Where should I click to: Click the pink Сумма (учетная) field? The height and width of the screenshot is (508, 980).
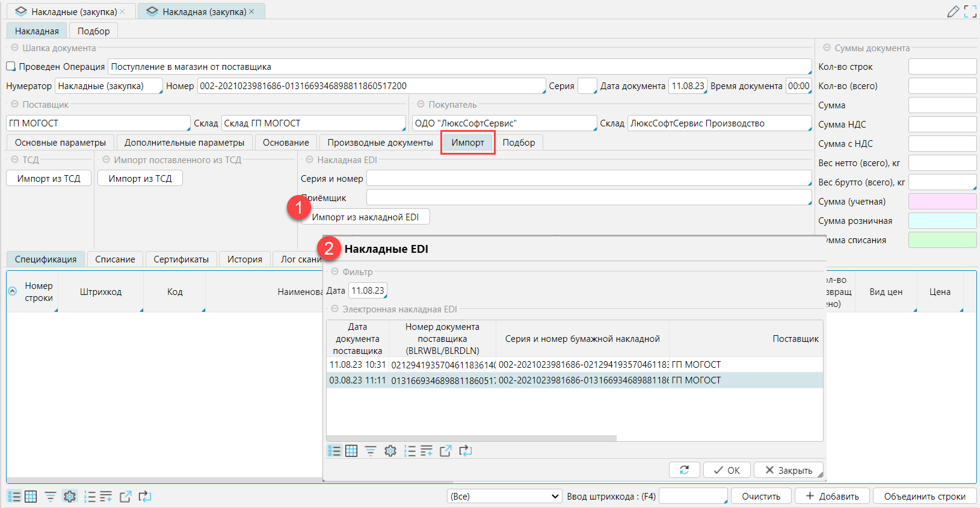tap(941, 202)
